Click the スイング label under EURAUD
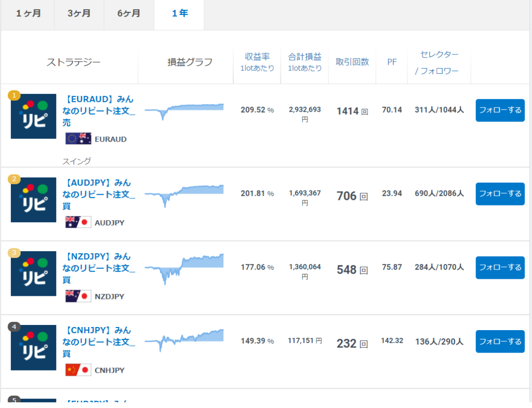 pos(76,161)
